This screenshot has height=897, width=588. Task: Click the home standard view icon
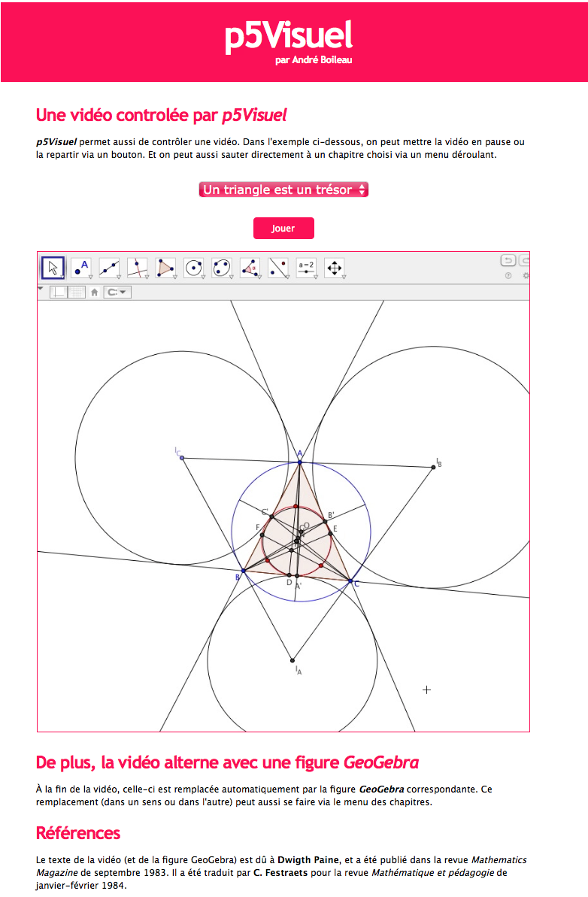pos(95,292)
